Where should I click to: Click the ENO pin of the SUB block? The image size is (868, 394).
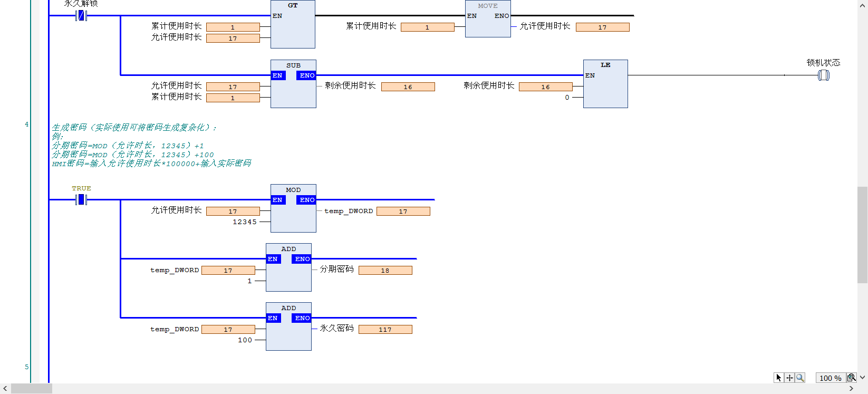306,75
